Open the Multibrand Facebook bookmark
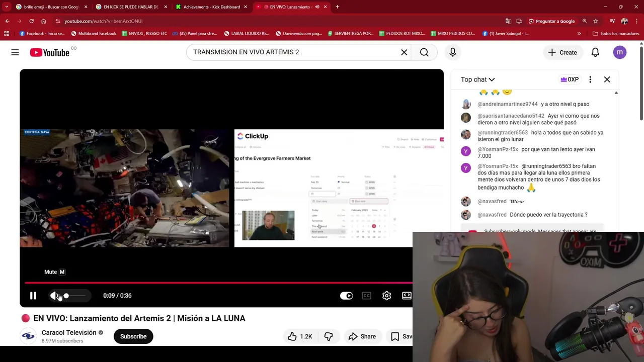This screenshot has height=362, width=644. [94, 34]
